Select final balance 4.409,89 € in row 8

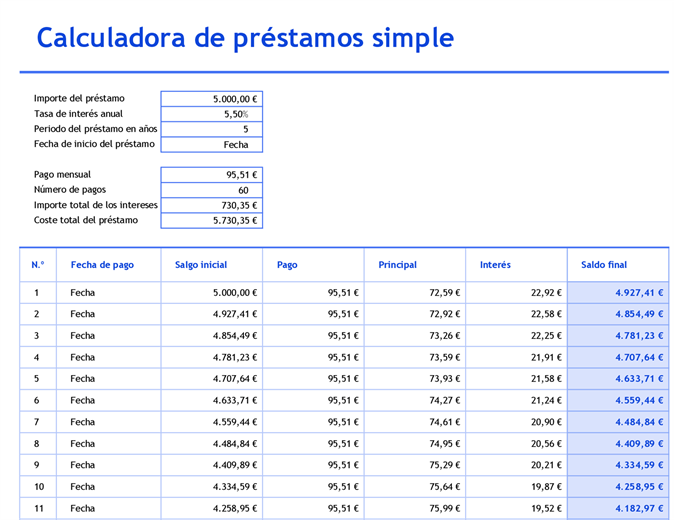tap(618, 444)
